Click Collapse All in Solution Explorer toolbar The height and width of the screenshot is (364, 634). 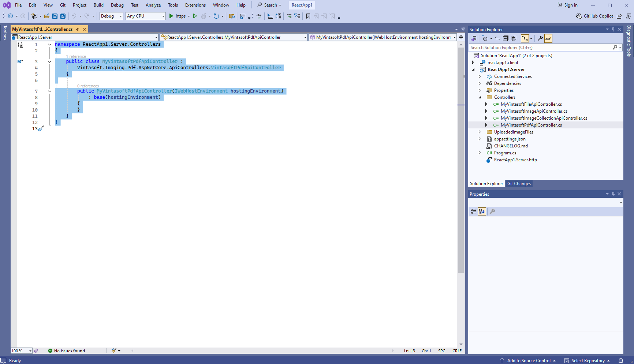click(506, 38)
